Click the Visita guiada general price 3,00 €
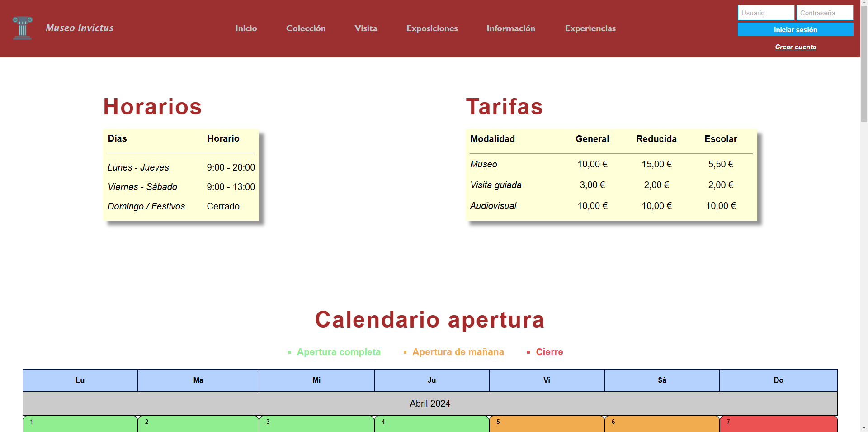The width and height of the screenshot is (868, 432). (592, 185)
